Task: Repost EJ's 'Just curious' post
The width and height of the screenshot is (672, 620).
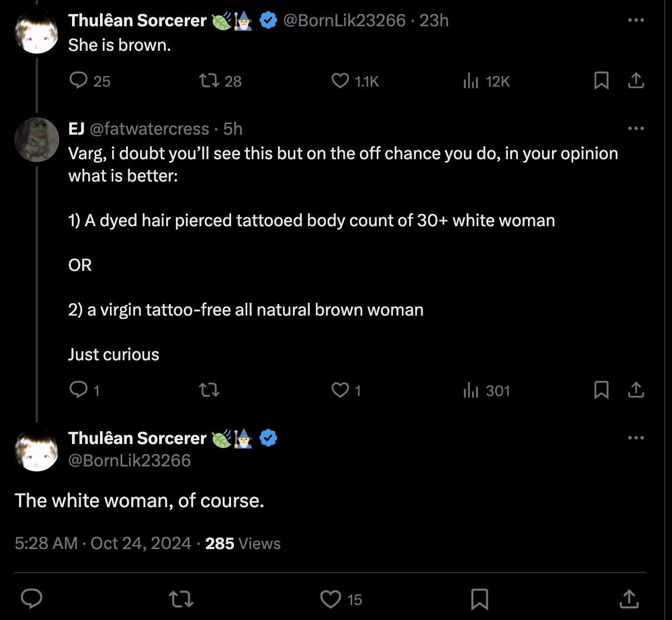Action: coord(210,390)
